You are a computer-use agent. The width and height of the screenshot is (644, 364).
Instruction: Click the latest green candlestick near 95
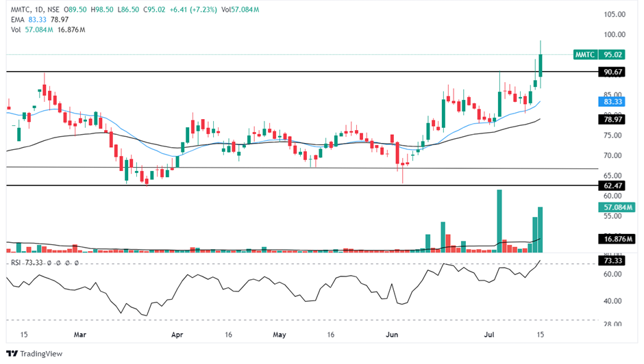(x=541, y=65)
